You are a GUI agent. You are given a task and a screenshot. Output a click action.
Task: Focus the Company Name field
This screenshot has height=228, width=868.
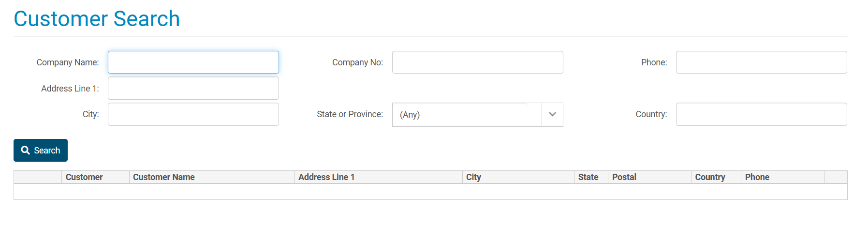[x=193, y=62]
